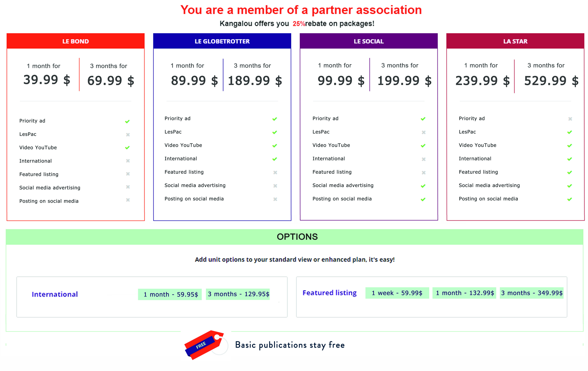The height and width of the screenshot is (371, 588).
Task: Click Le Globetrotter Featured listing cross icon
Action: (275, 172)
